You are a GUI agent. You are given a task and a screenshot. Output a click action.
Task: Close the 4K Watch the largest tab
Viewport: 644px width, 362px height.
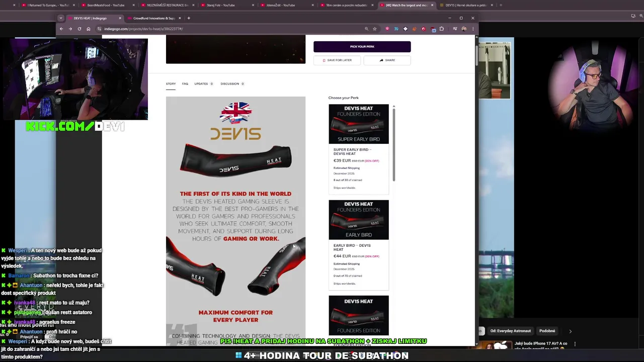(432, 5)
